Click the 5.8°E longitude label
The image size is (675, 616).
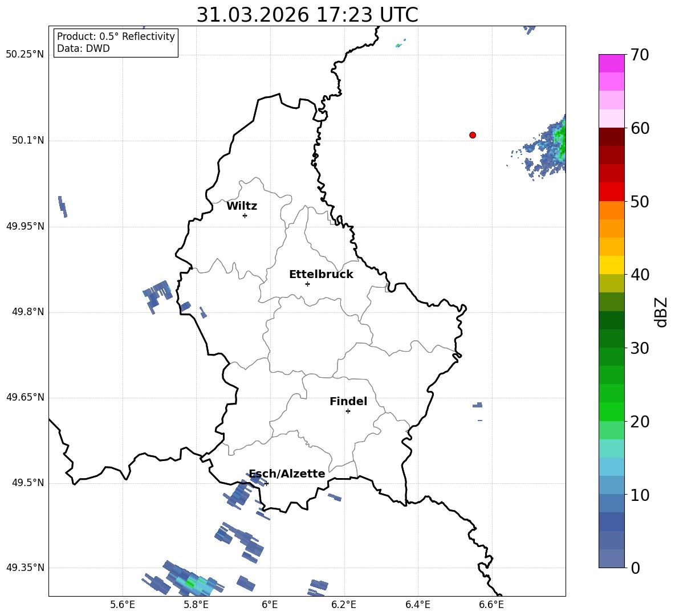(x=196, y=605)
